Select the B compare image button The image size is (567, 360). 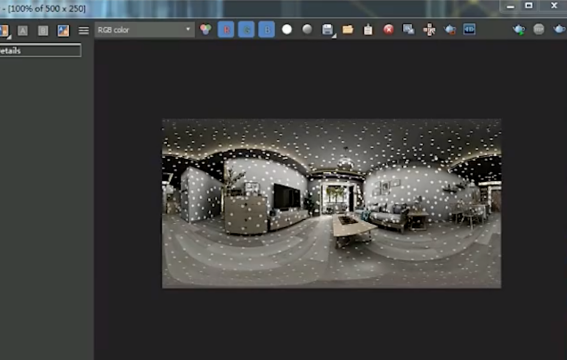pyautogui.click(x=43, y=30)
